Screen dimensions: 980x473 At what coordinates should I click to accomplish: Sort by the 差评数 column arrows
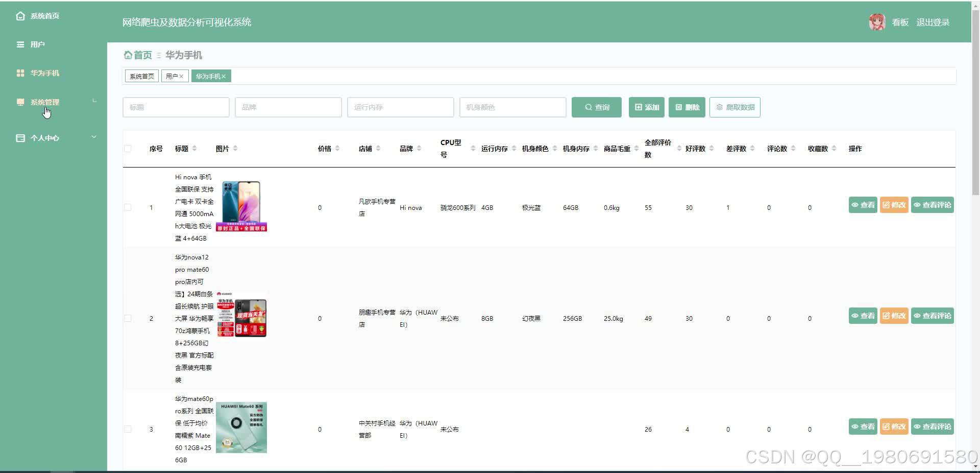pos(752,149)
